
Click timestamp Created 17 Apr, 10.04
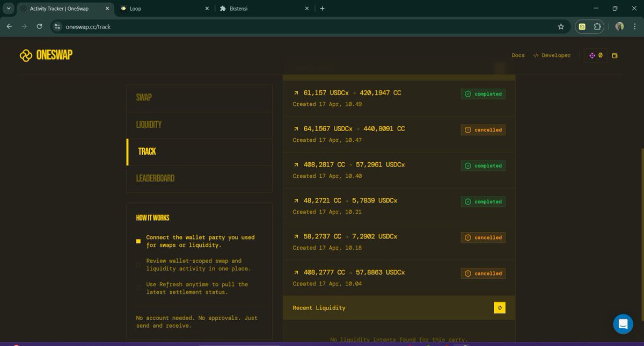pyautogui.click(x=327, y=284)
